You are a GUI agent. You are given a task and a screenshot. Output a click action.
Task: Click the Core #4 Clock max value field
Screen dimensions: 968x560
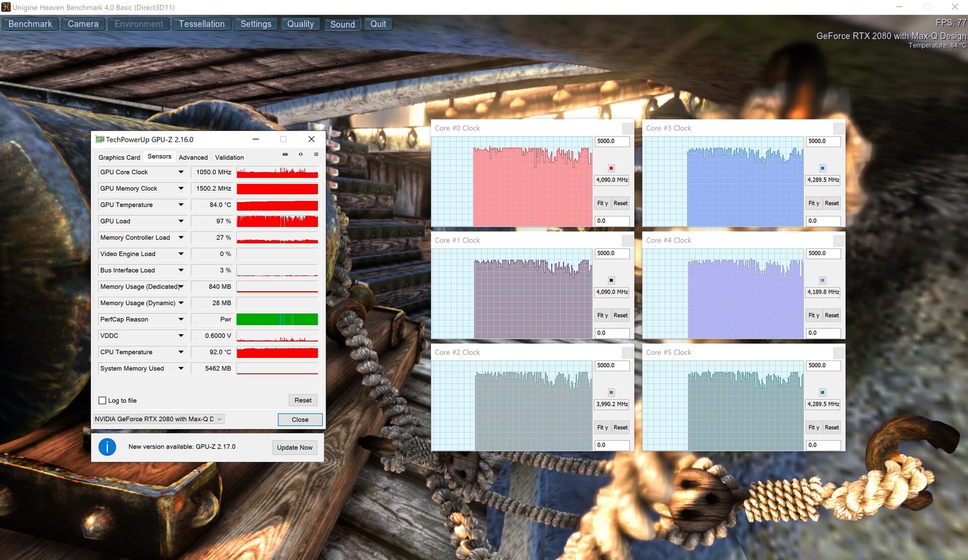[823, 254]
